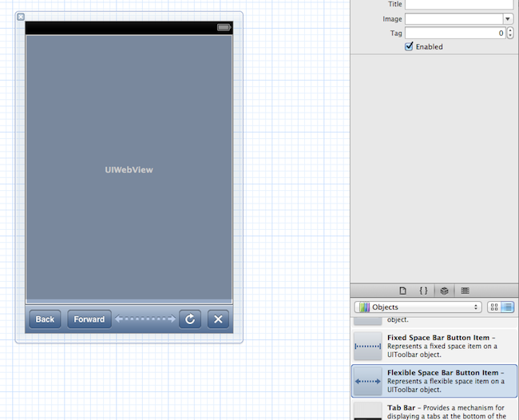The image size is (519, 420).
Task: Open the Code Snippet library tab
Action: [x=424, y=291]
